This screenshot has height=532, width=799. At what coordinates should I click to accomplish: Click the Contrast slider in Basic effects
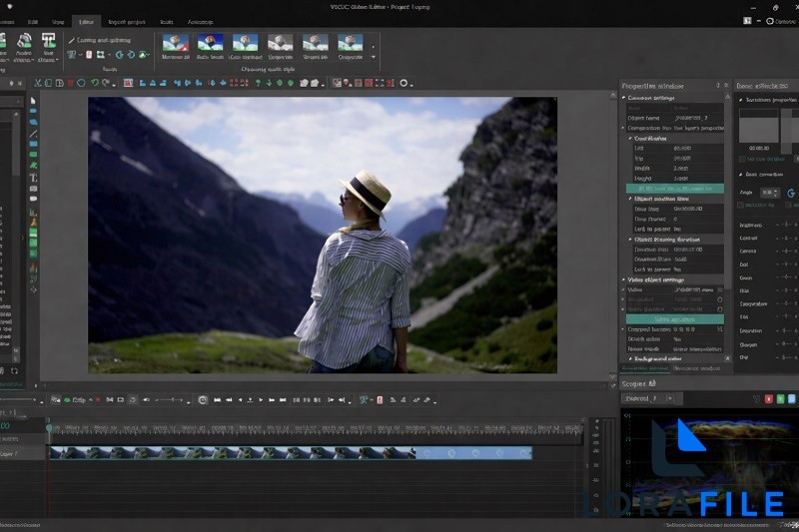(787, 238)
